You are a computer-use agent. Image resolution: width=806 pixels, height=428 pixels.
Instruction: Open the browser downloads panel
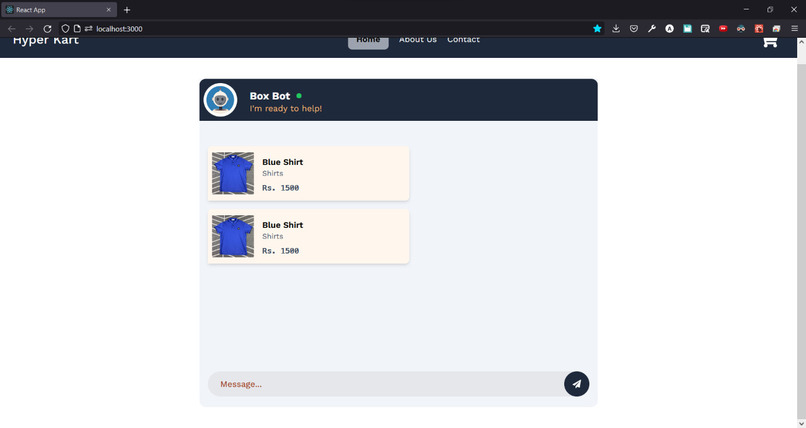(616, 29)
